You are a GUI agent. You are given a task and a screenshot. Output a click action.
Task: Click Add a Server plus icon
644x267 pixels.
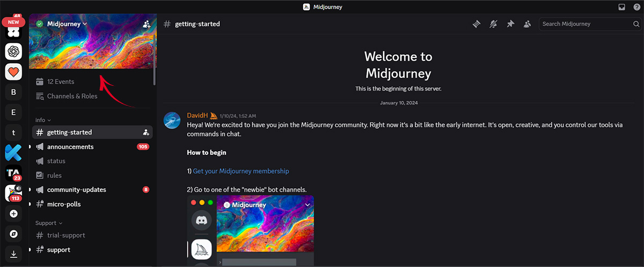[13, 213]
